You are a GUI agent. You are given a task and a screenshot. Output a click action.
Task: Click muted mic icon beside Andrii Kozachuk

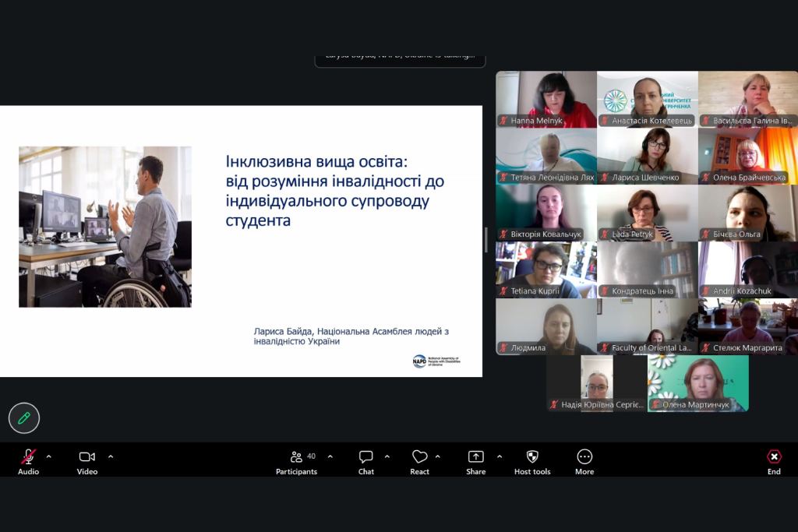click(x=706, y=291)
